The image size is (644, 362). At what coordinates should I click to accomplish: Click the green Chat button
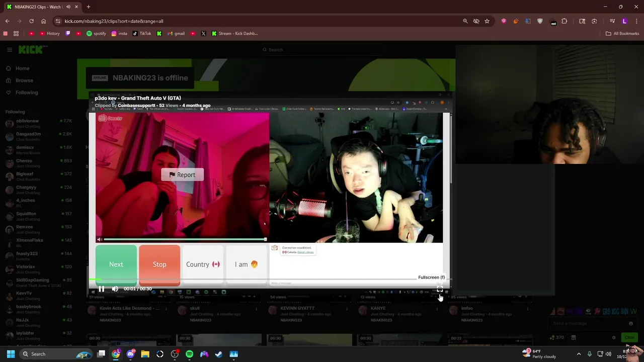(629, 338)
